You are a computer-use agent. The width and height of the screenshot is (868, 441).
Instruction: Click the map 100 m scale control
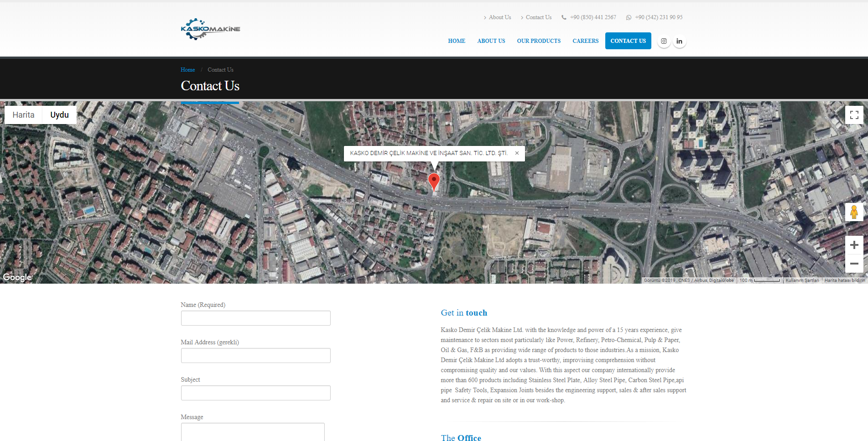(x=759, y=280)
